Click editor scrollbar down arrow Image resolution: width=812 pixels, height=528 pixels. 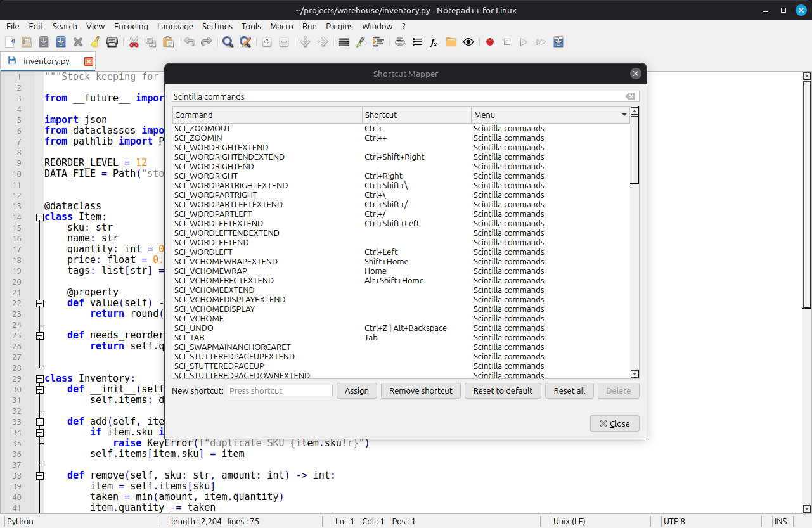(807, 508)
